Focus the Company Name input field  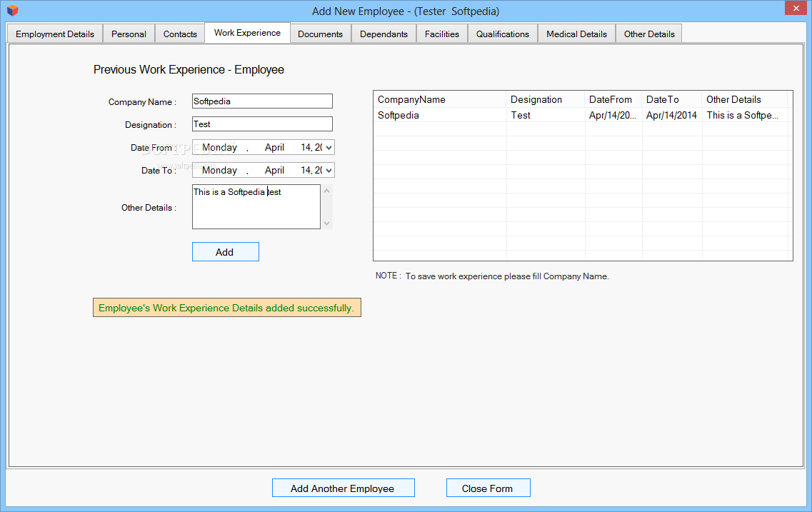coord(262,101)
